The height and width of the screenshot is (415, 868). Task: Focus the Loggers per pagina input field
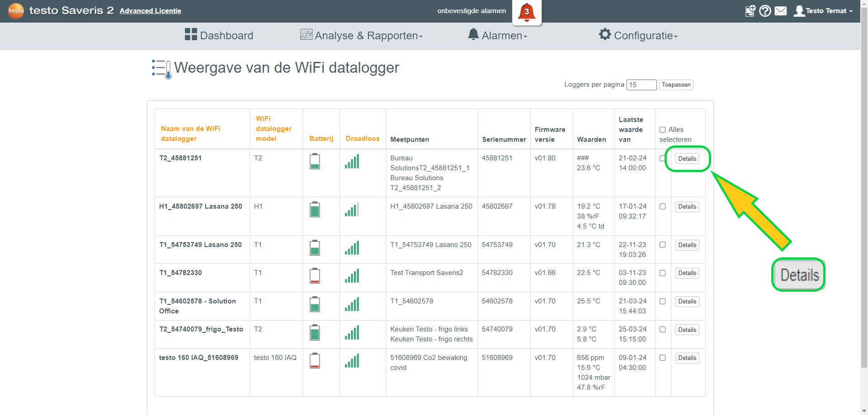pos(642,85)
